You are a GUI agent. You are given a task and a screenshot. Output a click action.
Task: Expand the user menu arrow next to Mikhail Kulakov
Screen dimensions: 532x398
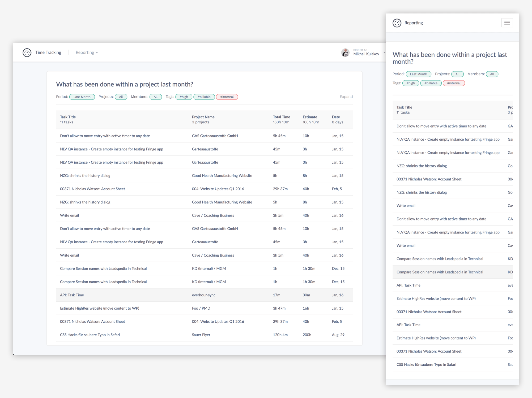pos(384,53)
